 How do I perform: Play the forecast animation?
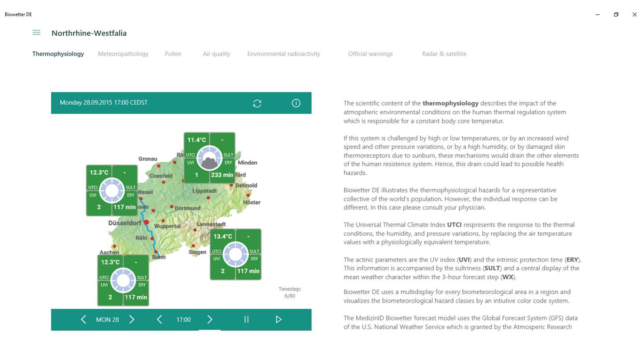[x=279, y=320]
